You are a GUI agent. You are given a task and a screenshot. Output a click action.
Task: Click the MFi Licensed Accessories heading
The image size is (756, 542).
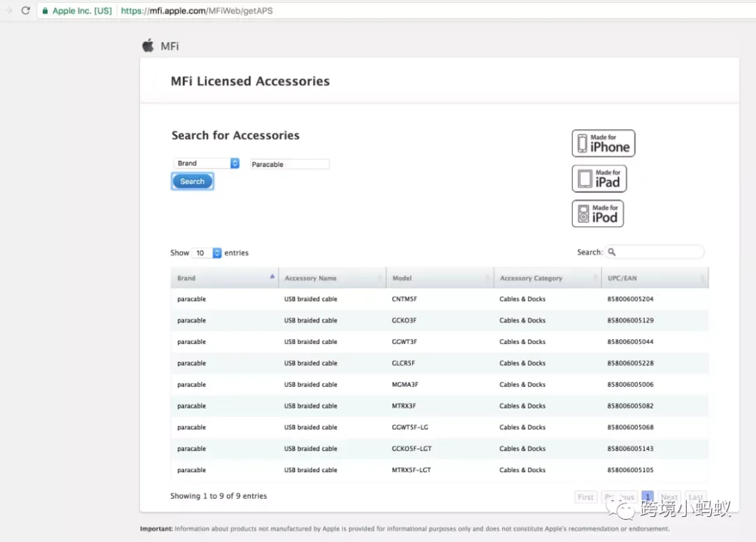250,81
